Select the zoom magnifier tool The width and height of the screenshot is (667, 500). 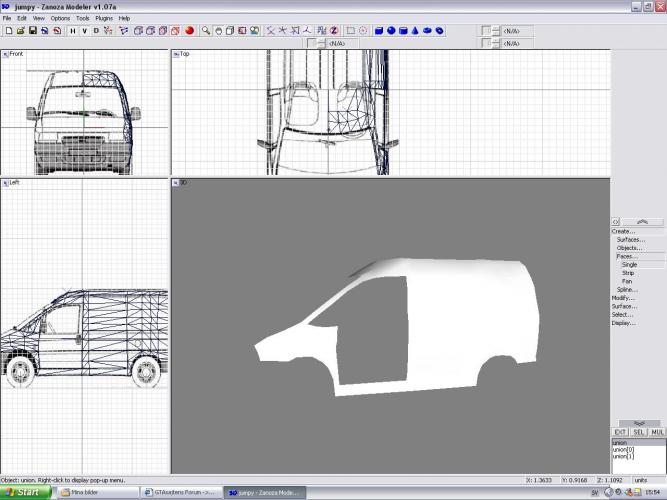[x=206, y=31]
